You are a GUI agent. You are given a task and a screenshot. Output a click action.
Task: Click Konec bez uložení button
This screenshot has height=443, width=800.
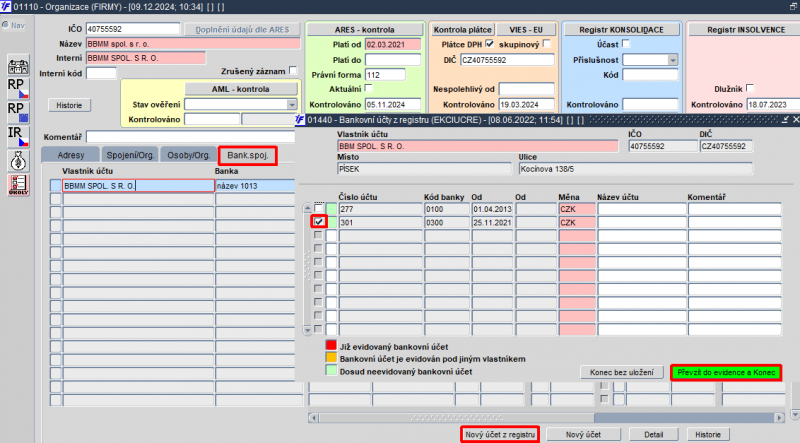click(x=621, y=372)
